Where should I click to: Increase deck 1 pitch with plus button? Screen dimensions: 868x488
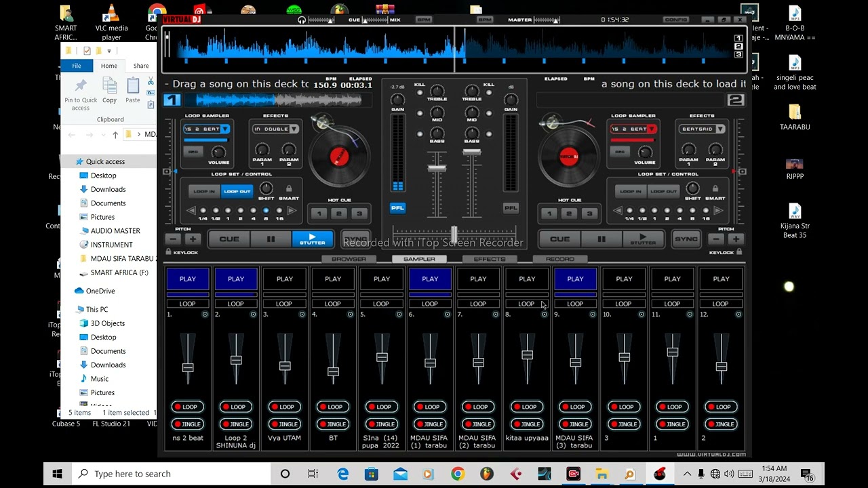pos(193,239)
